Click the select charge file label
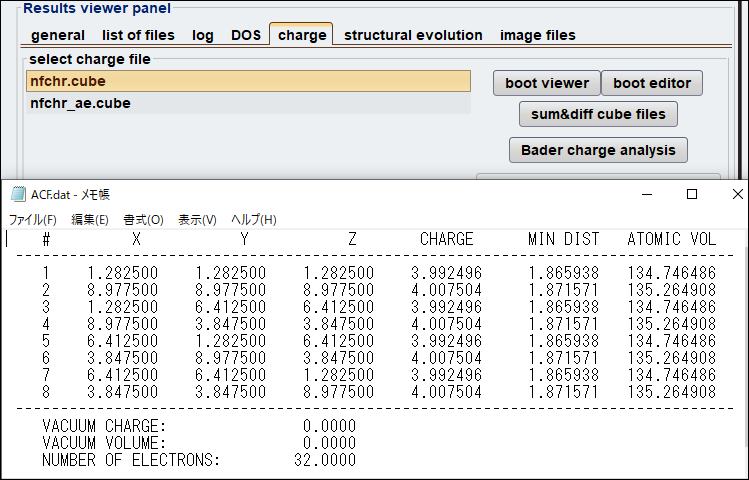Viewport: 749px width, 480px height. tap(90, 59)
